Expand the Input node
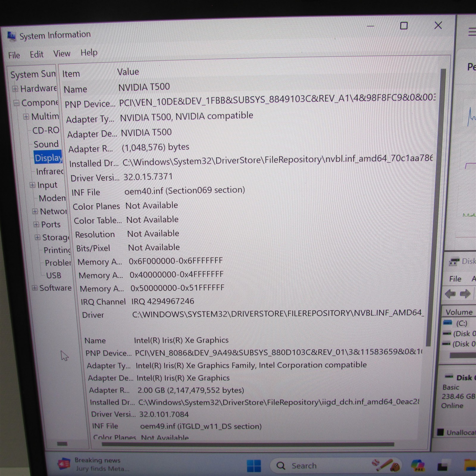476x476 pixels. tap(32, 185)
